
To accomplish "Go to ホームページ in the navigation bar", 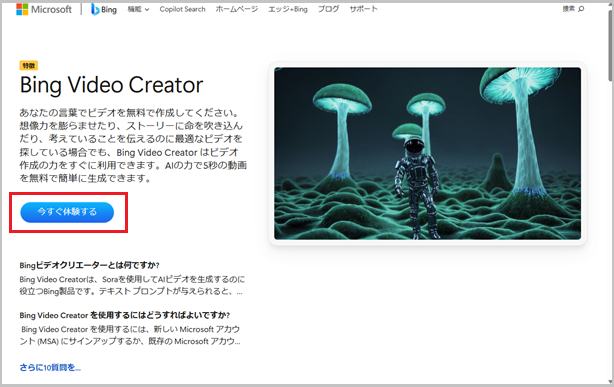I will [237, 9].
